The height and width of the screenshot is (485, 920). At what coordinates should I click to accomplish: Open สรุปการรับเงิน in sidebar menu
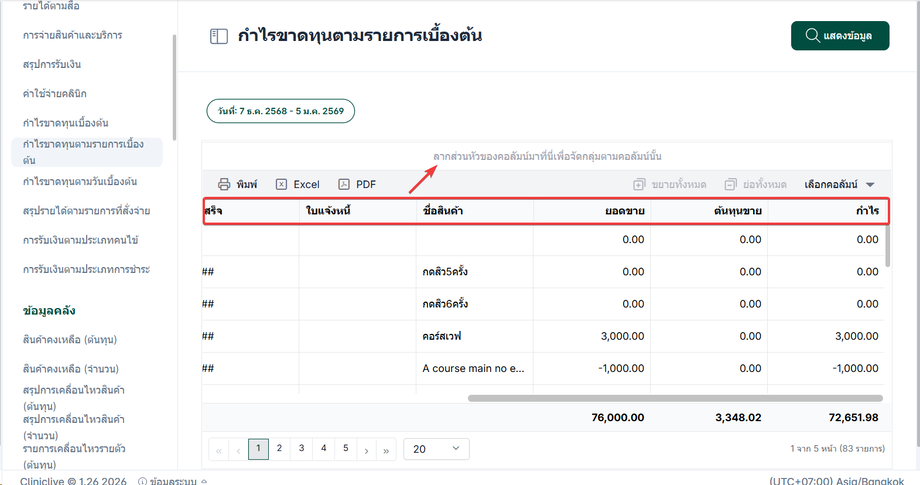pos(52,64)
